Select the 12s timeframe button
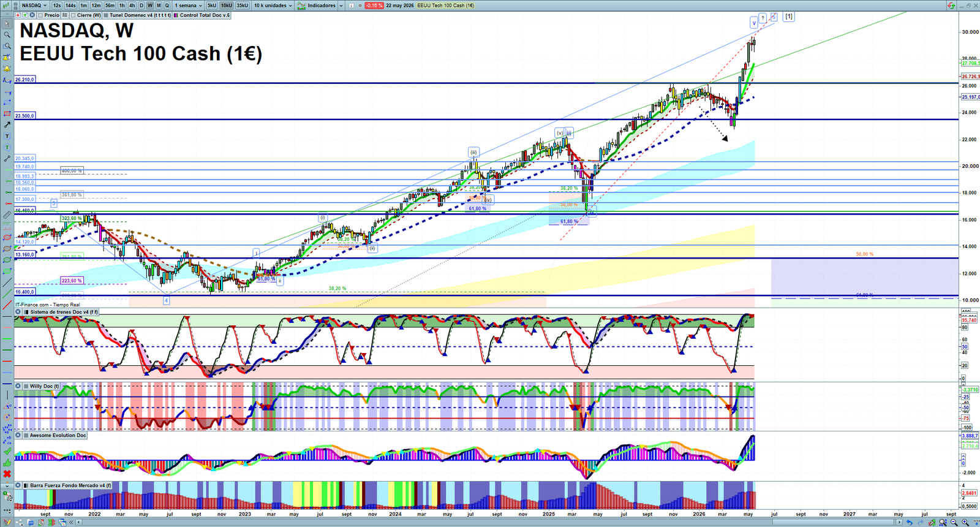980x527 pixels. tap(57, 6)
